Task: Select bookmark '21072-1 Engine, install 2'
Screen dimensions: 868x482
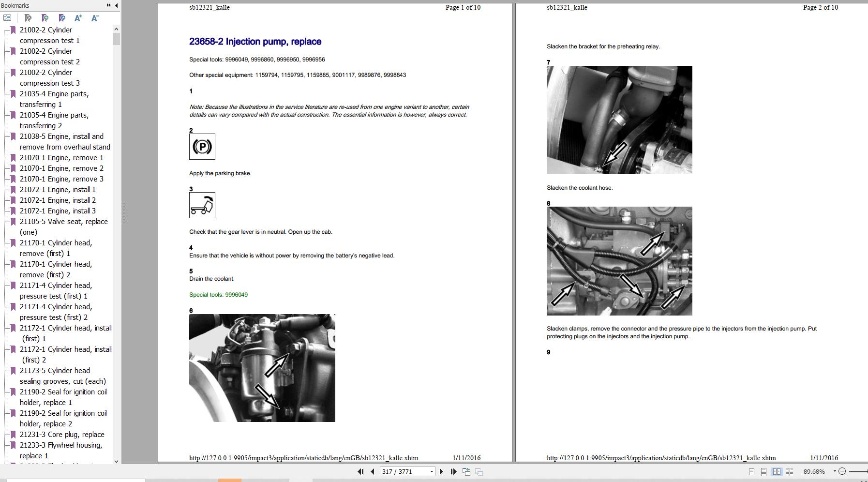Action: (58, 200)
